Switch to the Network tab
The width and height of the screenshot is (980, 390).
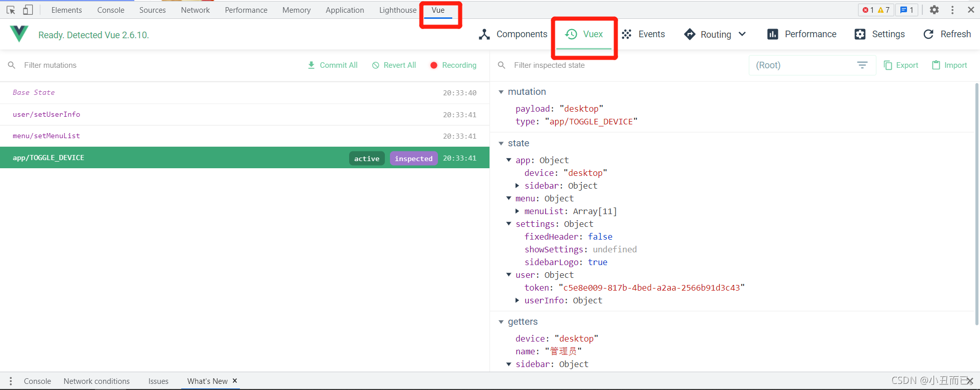point(195,10)
